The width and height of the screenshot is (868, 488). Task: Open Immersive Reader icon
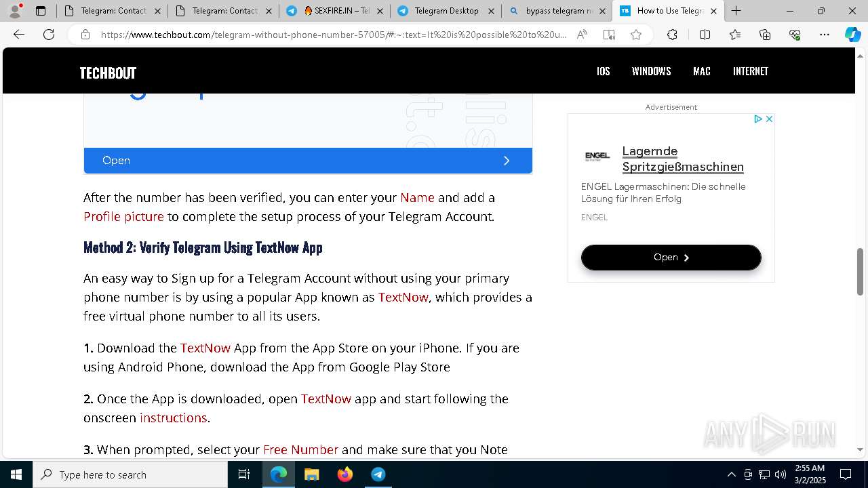click(609, 35)
